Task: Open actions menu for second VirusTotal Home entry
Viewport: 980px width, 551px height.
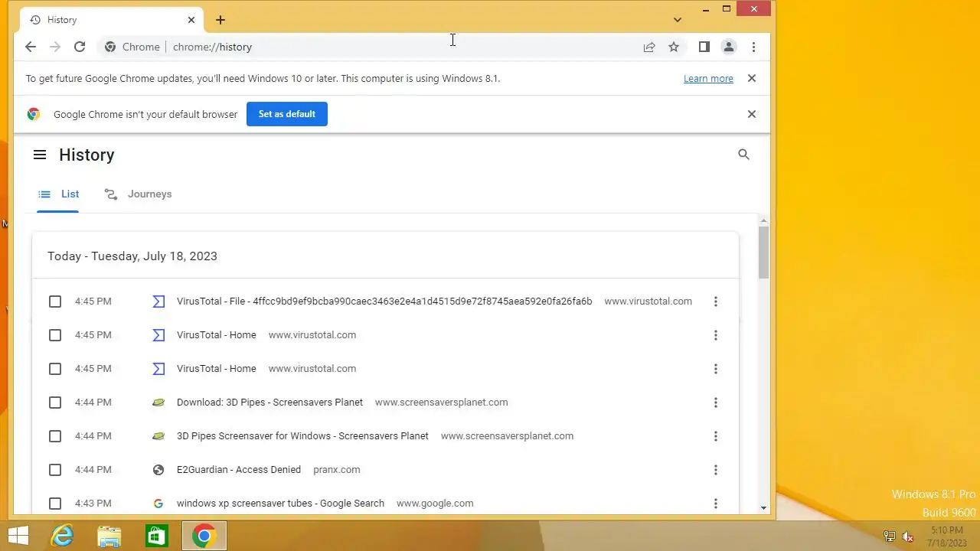Action: [716, 369]
